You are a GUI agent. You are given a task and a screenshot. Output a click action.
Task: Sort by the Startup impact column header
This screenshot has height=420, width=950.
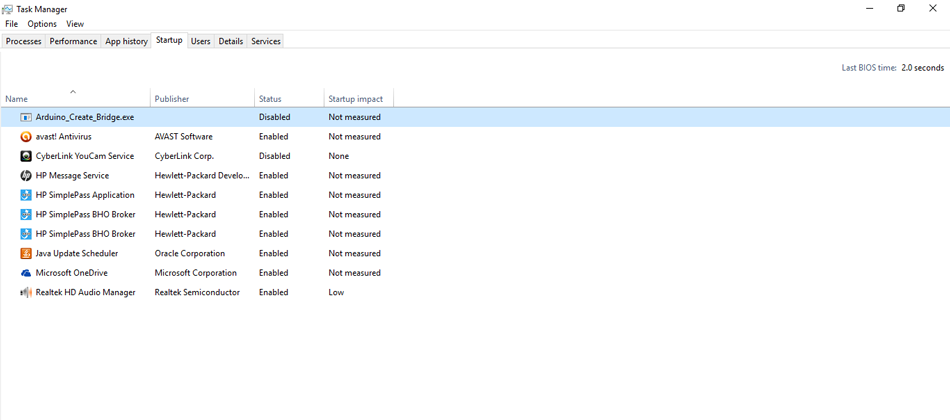coord(359,98)
